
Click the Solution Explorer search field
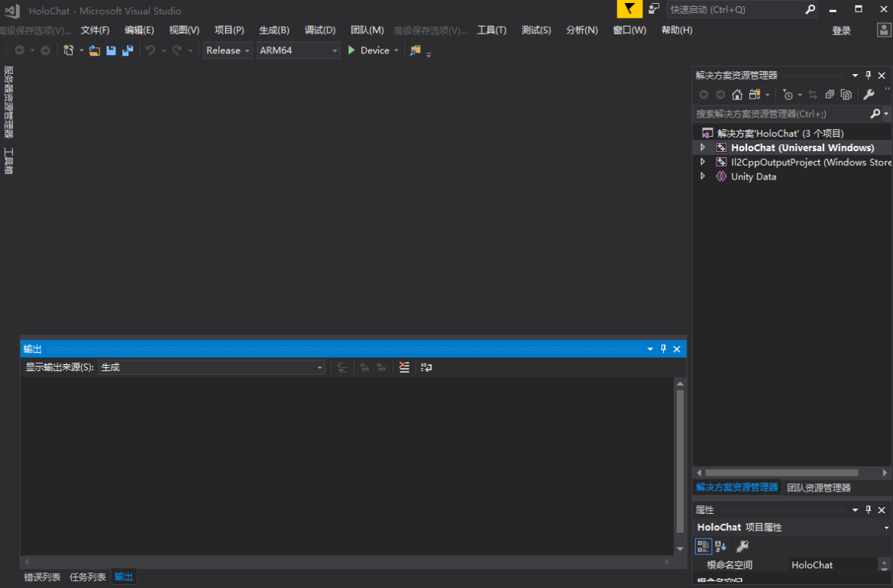[781, 114]
